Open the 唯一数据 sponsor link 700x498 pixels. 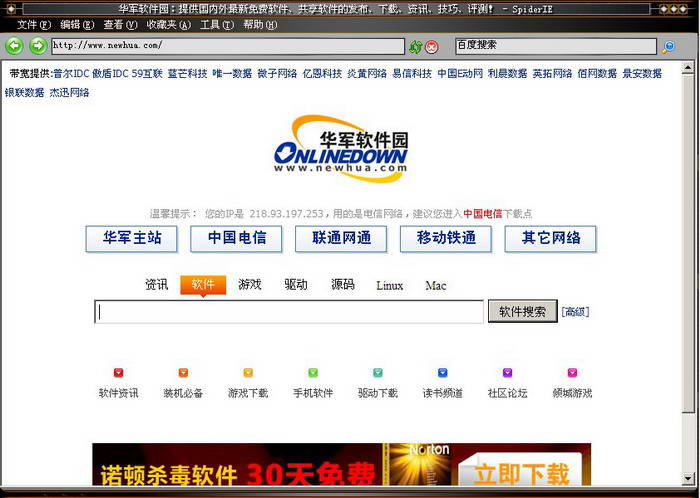pos(232,74)
